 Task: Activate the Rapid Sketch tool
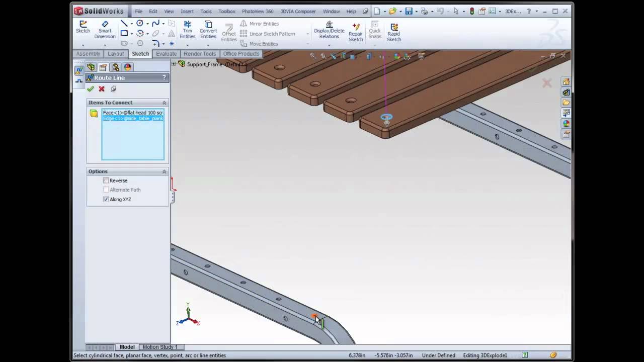point(394,32)
